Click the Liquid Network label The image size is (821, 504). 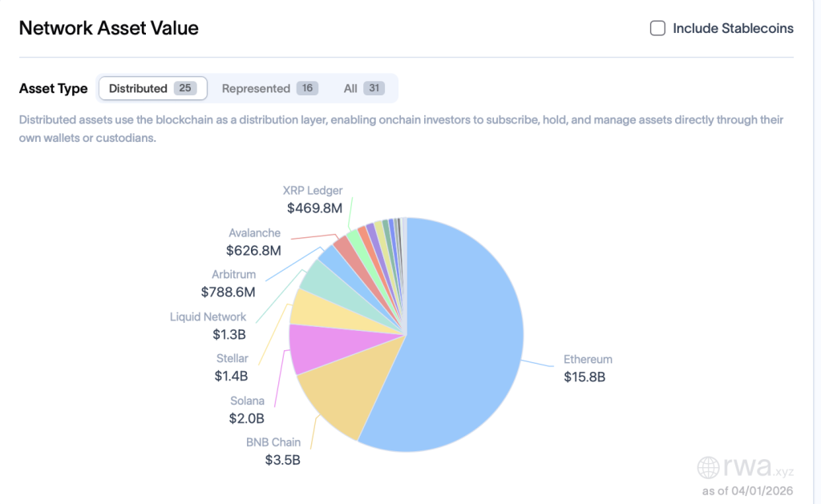208,317
